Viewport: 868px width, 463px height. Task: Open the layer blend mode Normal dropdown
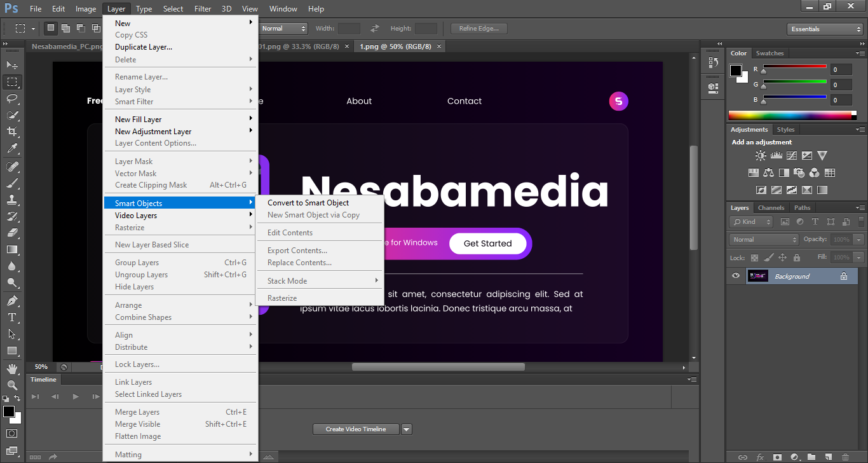pyautogui.click(x=764, y=240)
